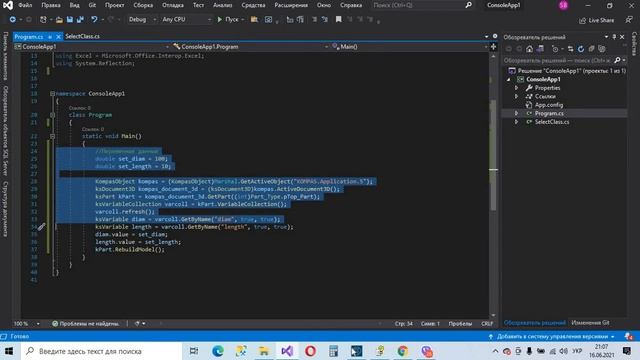640x360 pixels.
Task: Toggle the bookmark icon in toolbar
Action: pyautogui.click(x=338, y=19)
